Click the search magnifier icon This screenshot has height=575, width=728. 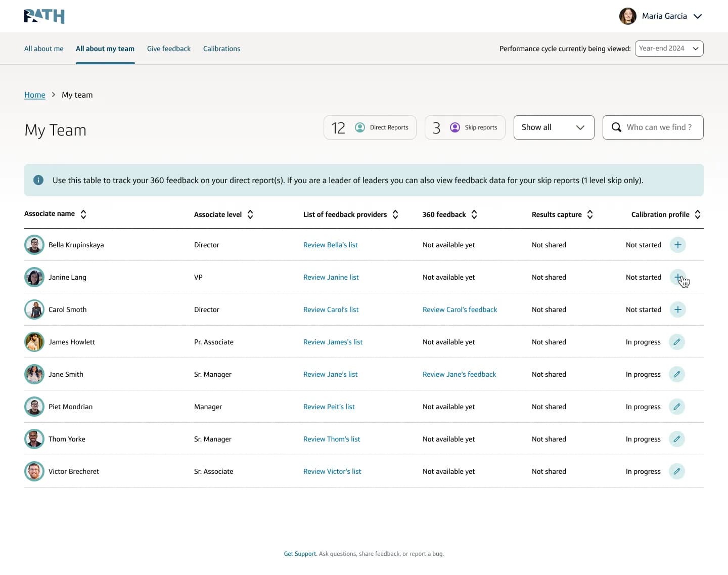(616, 127)
